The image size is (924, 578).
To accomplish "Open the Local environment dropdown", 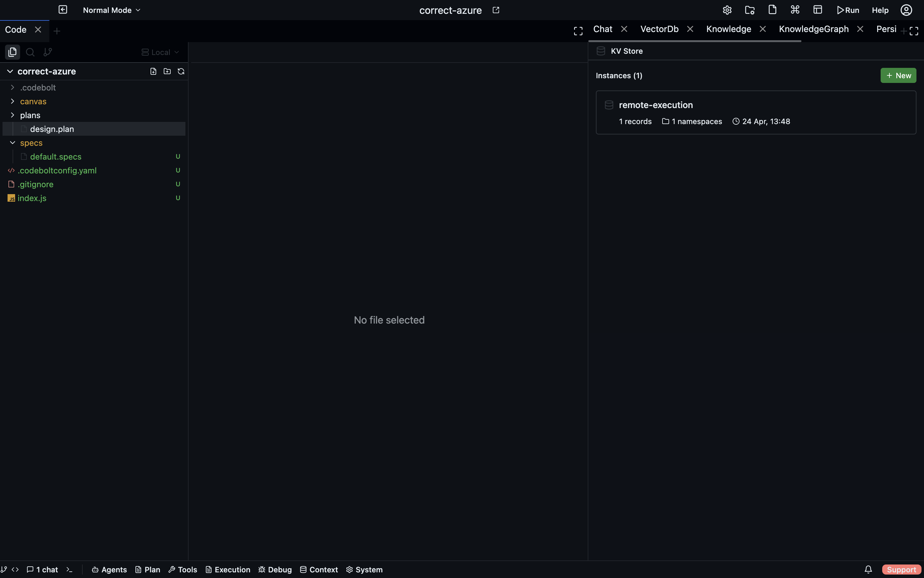I will pyautogui.click(x=160, y=52).
